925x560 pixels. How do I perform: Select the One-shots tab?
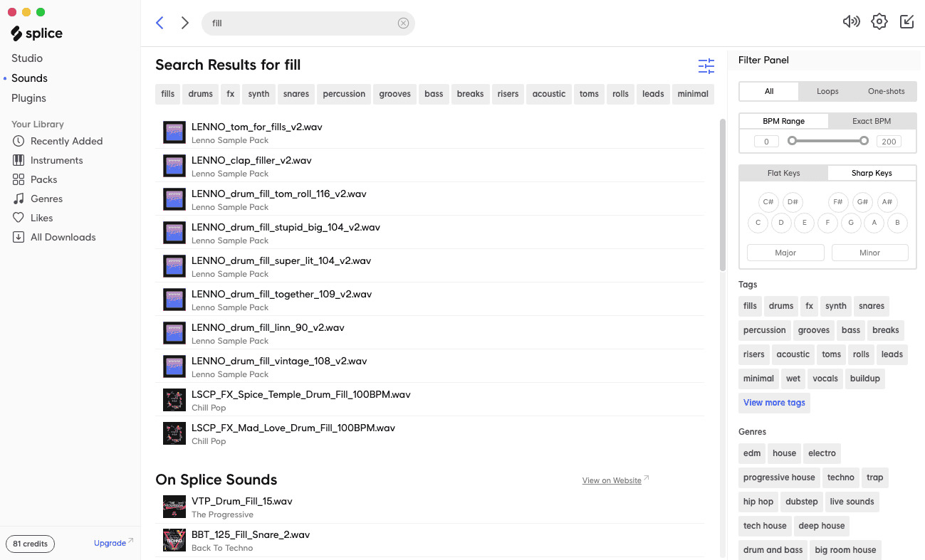coord(887,91)
